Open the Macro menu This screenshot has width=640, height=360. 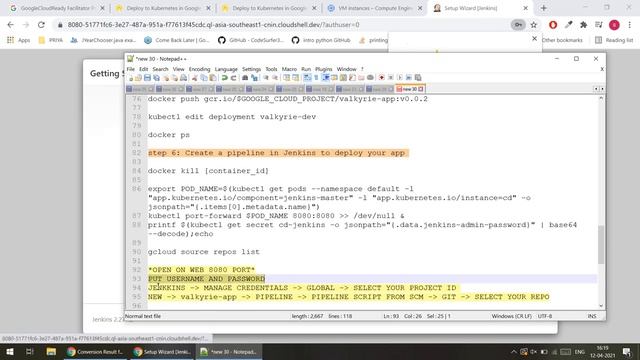(x=289, y=69)
